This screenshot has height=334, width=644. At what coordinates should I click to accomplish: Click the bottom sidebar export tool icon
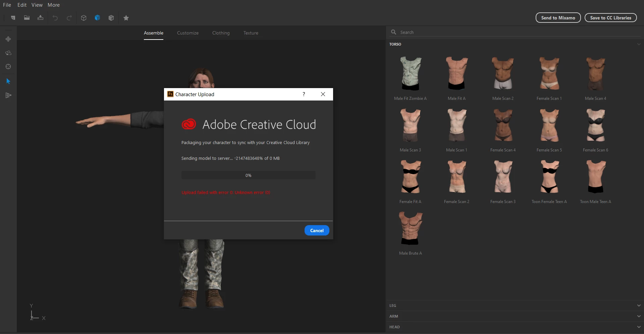pyautogui.click(x=8, y=95)
